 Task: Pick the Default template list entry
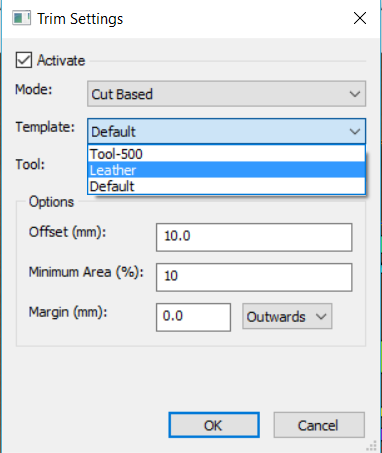pos(226,186)
